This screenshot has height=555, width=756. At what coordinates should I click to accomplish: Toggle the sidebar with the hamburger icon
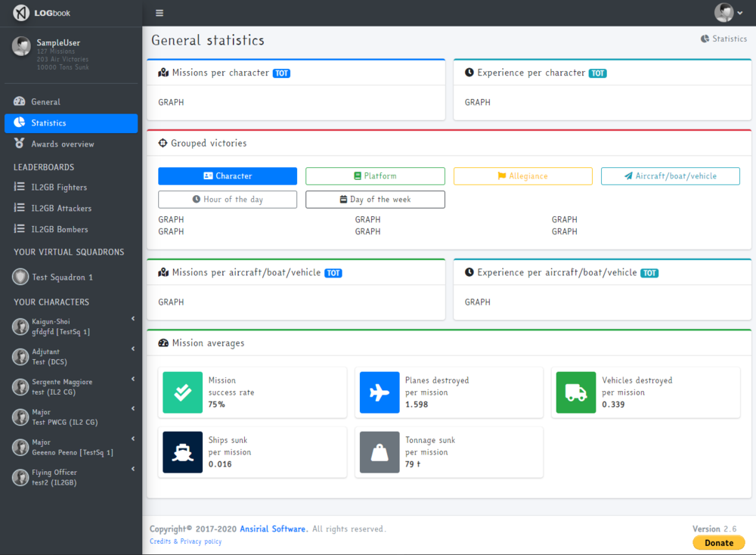click(x=160, y=13)
